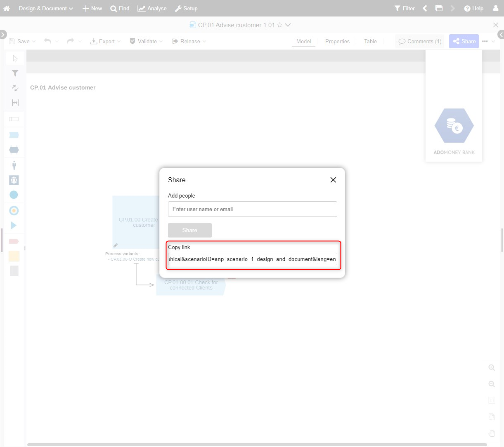Navigate back with left chevron
Viewport: 504px width, 447px height.
425,8
